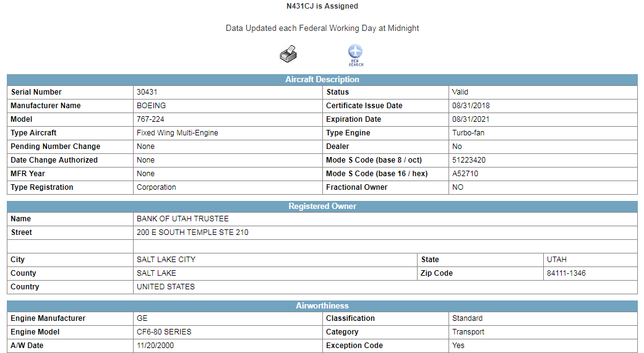Click Exception Code label
The width and height of the screenshot is (644, 353).
[x=354, y=345]
